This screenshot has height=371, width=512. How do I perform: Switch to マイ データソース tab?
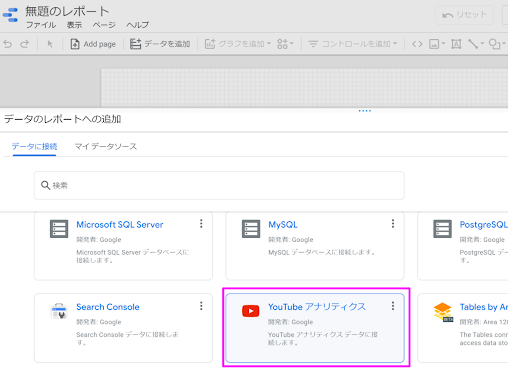106,146
